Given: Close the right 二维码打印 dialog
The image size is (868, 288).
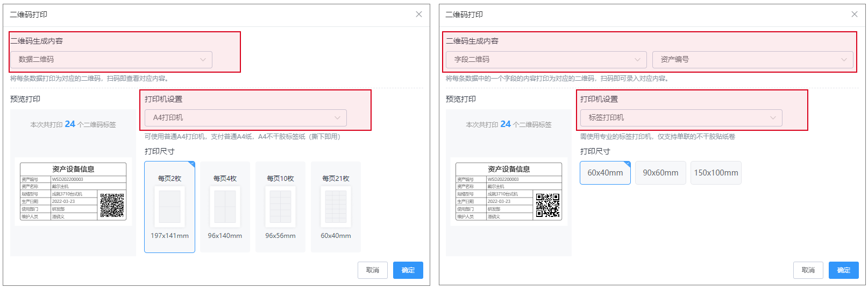Looking at the screenshot, I should [x=855, y=15].
